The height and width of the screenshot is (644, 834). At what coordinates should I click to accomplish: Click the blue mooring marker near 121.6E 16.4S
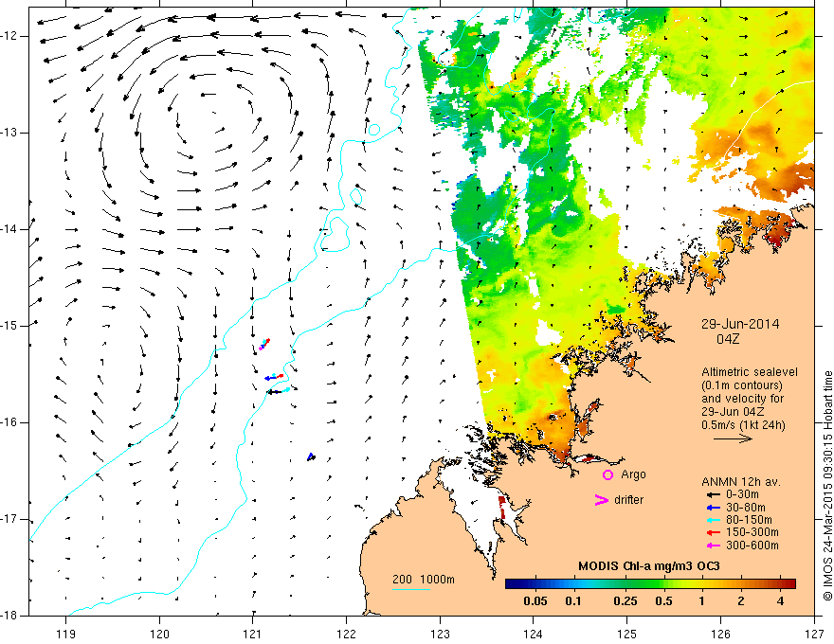click(311, 456)
